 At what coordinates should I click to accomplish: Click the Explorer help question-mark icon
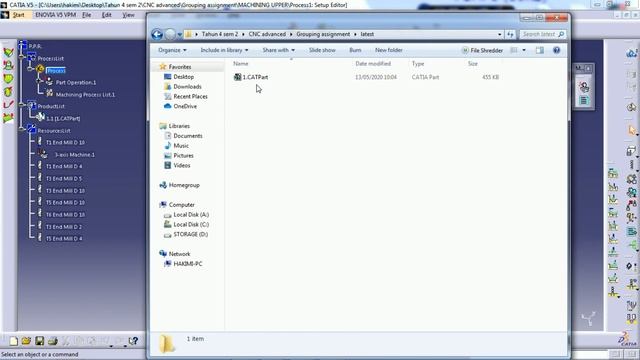[x=556, y=50]
